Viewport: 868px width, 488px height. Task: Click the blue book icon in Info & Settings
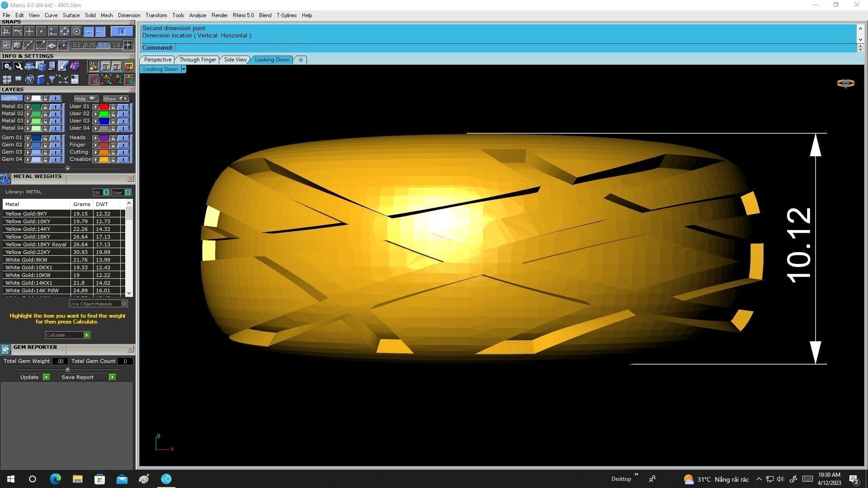click(x=41, y=80)
